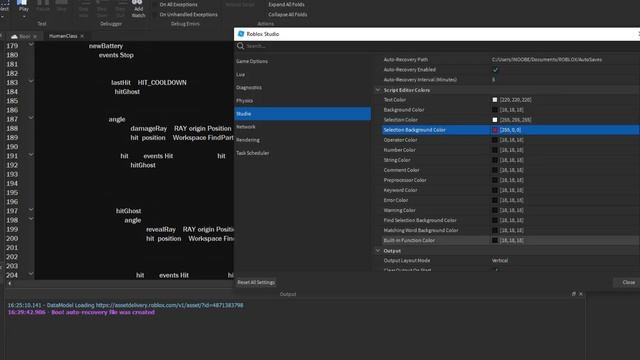Click line number 190 in the gutter
The image size is (640, 360).
click(12, 147)
